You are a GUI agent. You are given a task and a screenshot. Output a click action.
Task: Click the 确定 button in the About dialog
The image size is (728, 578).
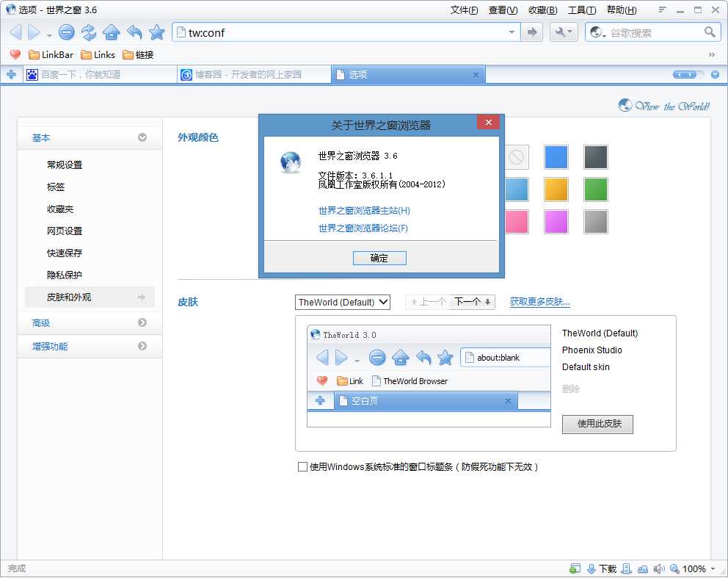(379, 258)
